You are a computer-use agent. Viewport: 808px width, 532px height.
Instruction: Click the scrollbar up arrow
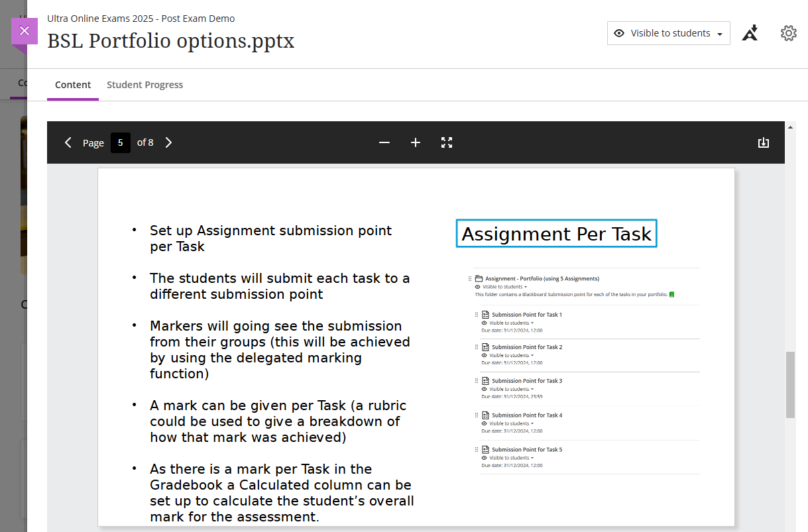click(x=790, y=126)
